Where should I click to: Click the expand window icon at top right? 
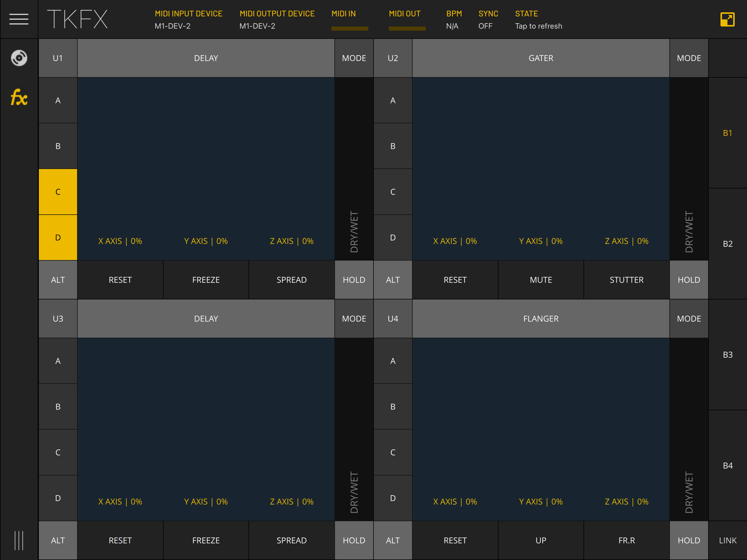tap(727, 19)
